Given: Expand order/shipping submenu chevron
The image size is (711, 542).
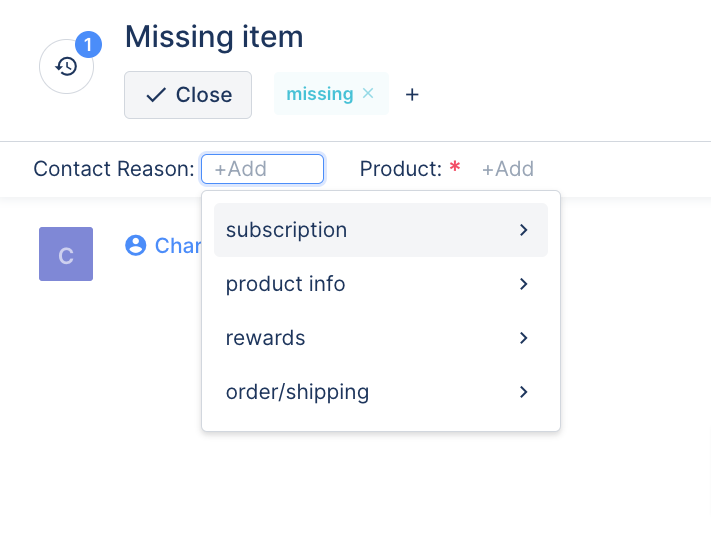Looking at the screenshot, I should pyautogui.click(x=524, y=392).
